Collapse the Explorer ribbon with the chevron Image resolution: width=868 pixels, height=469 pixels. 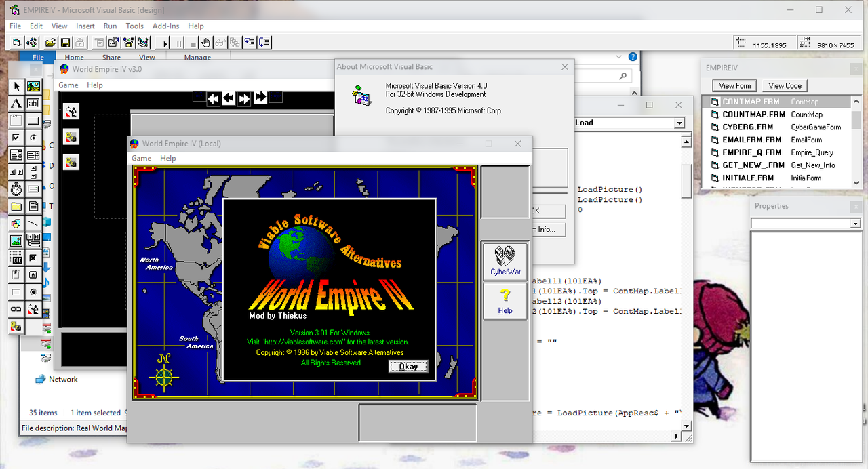pyautogui.click(x=618, y=58)
